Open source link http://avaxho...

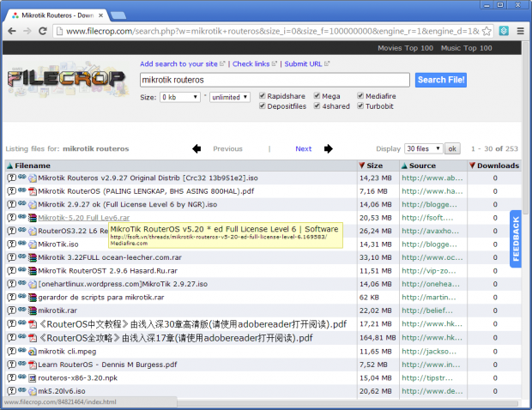point(430,231)
